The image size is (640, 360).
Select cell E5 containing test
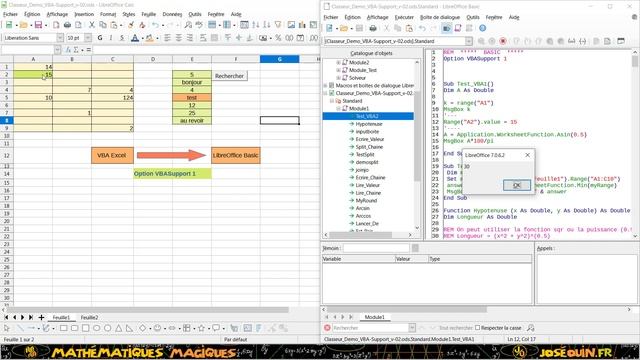(x=192, y=98)
